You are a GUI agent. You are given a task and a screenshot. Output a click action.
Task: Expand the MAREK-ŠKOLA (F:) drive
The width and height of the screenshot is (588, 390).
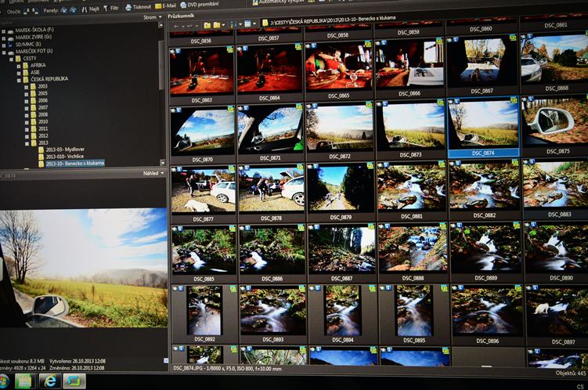coord(3,32)
